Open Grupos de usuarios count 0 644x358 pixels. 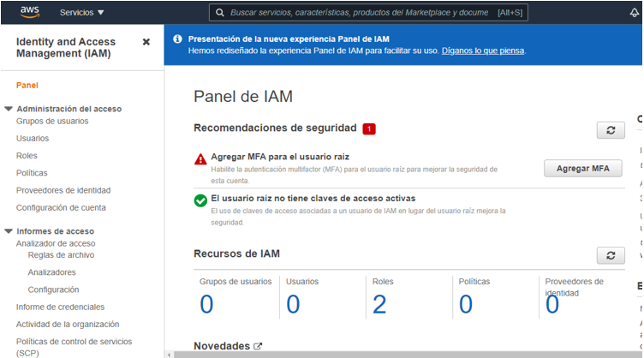206,304
